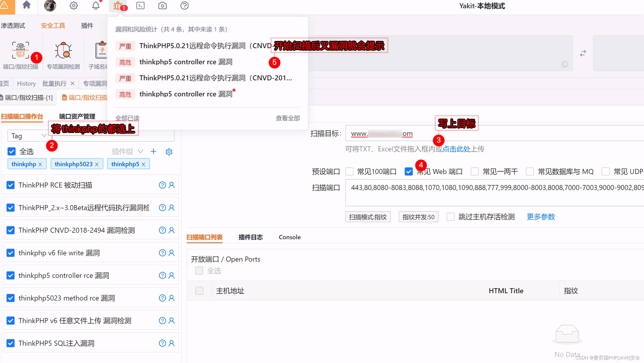The image size is (644, 363).
Task: Open the settings gear in top bar
Action: tap(73, 6)
